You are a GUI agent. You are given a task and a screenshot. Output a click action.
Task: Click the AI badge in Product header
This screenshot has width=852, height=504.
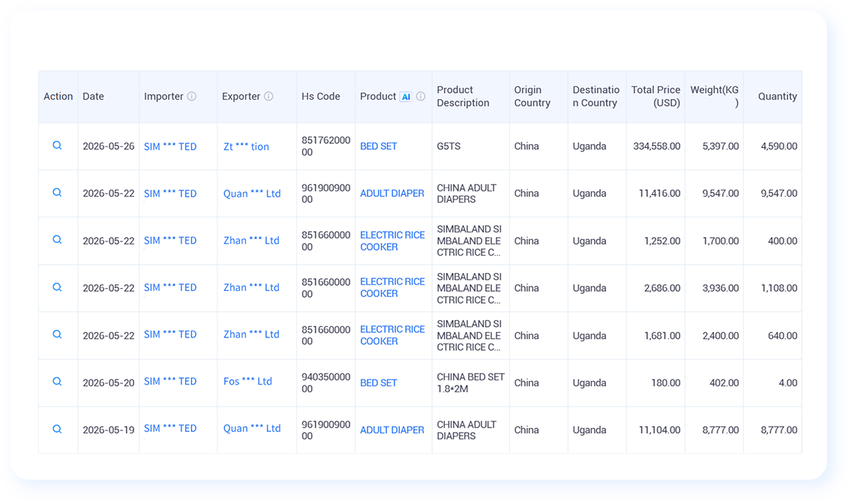tap(406, 97)
